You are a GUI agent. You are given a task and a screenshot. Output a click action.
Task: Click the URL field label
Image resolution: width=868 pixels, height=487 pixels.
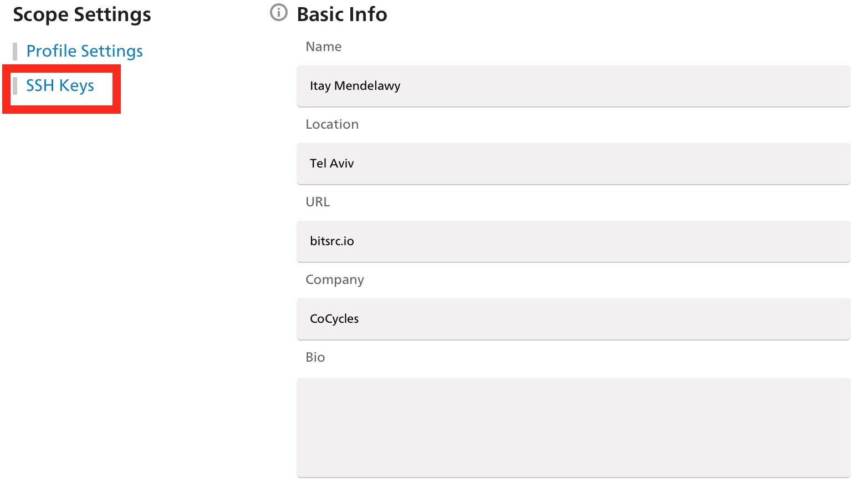(318, 202)
